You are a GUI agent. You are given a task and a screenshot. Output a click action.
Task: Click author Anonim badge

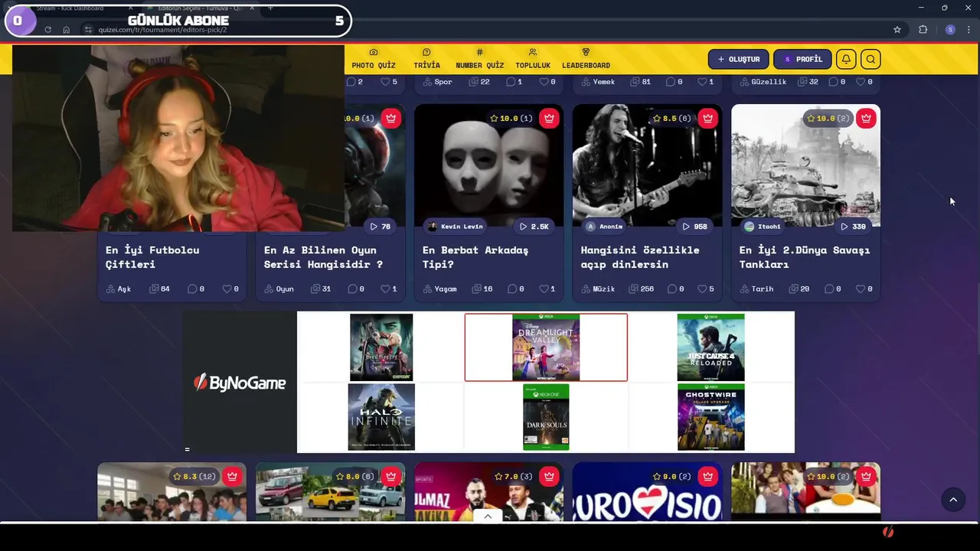tap(604, 227)
